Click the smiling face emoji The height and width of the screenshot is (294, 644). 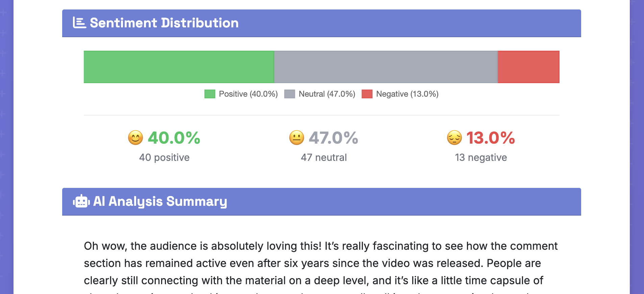[x=135, y=138]
